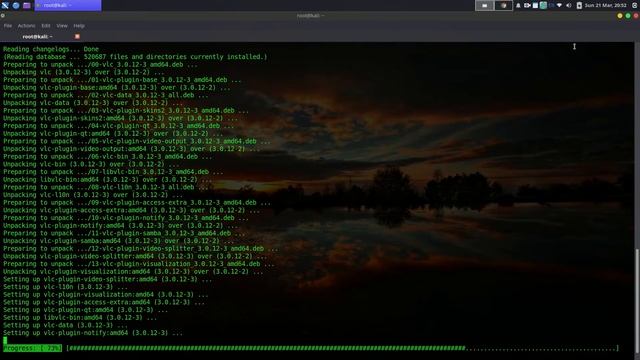Open the Kali applications menu icon

point(5,5)
